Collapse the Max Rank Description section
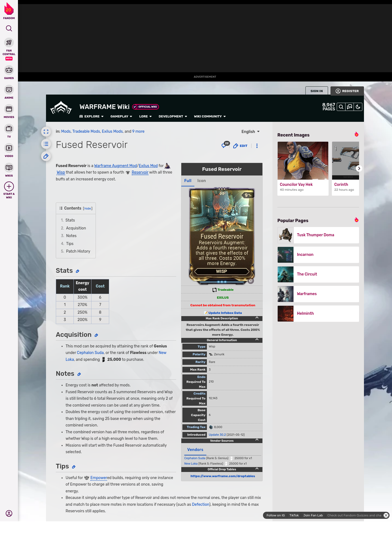Viewport: 392px width, 545px height. pyautogui.click(x=257, y=318)
